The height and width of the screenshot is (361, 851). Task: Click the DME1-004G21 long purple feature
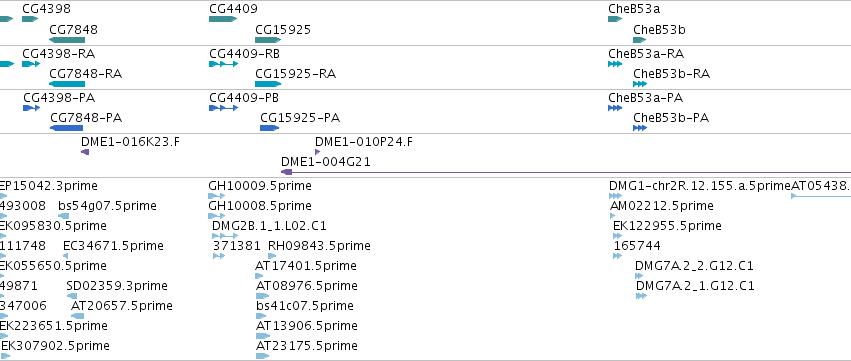pyautogui.click(x=566, y=172)
